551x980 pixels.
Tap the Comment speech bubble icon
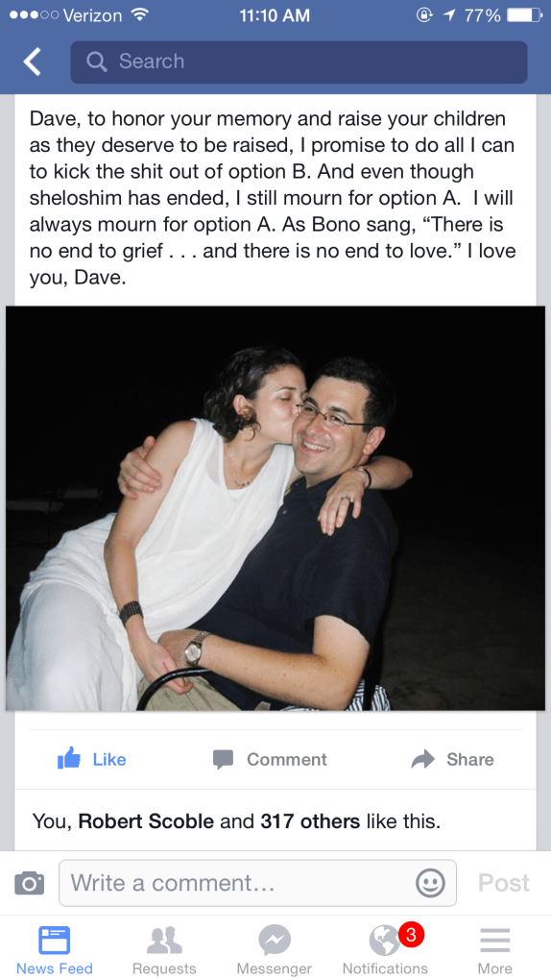tap(223, 759)
